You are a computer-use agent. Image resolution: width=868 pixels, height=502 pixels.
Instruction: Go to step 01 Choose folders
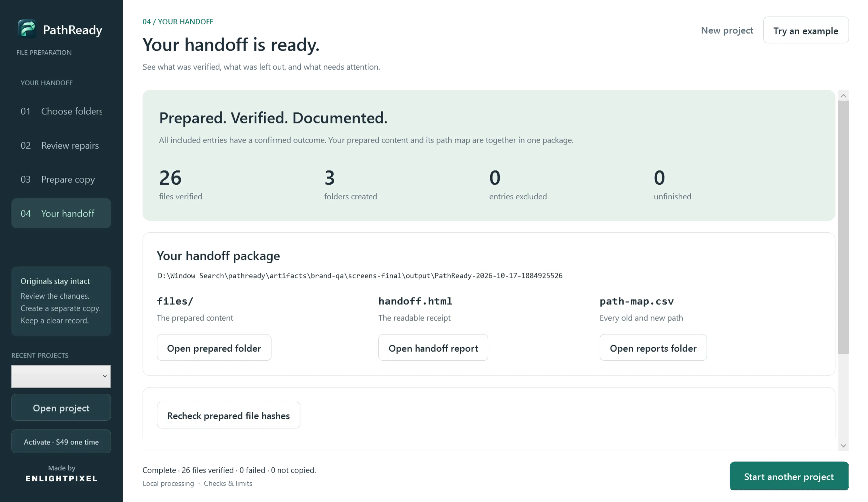click(x=61, y=111)
